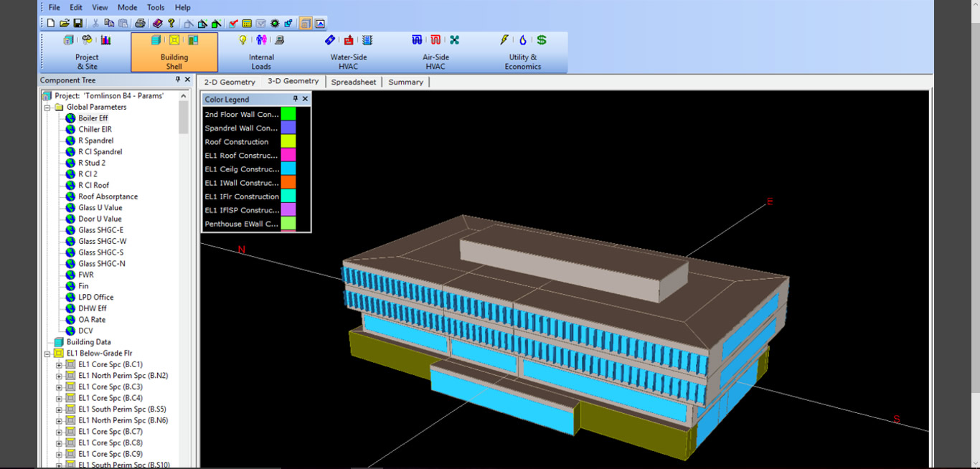Open the Tools menu

pos(156,7)
